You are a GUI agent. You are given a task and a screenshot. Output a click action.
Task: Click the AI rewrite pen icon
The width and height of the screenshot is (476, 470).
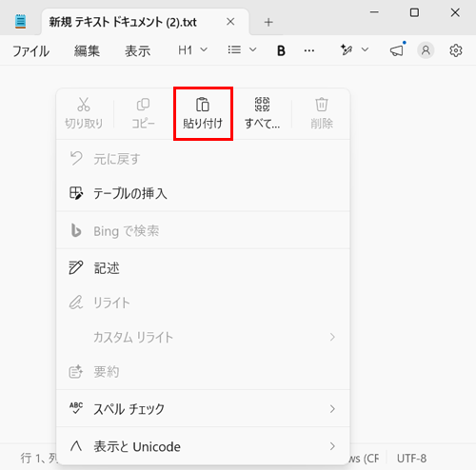pyautogui.click(x=347, y=49)
